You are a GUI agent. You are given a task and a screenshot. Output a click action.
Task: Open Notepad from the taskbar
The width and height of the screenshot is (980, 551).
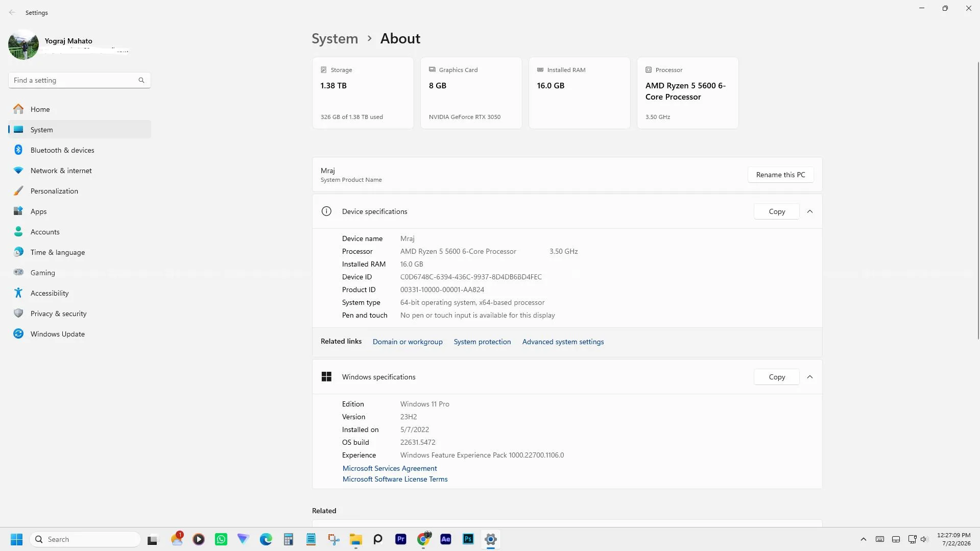[x=311, y=539]
